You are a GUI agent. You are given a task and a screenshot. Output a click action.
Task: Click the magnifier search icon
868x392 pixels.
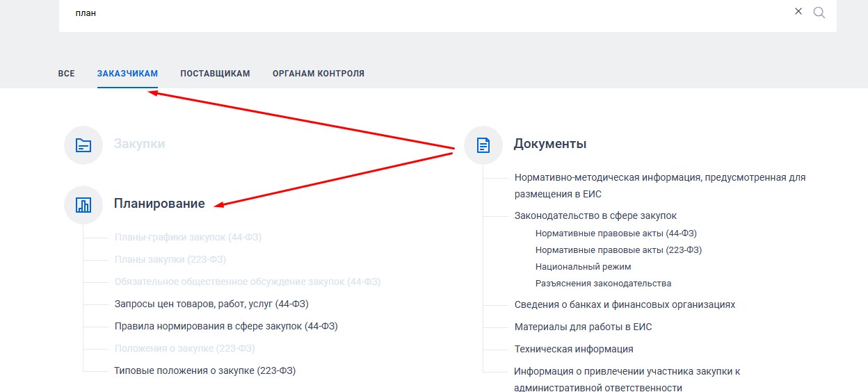coord(819,13)
